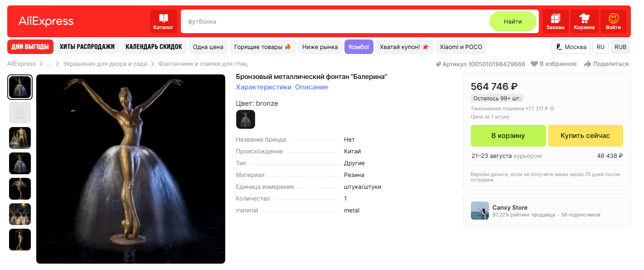The width and height of the screenshot is (644, 270).
Task: Copy the Артикул number icon
Action: (438, 64)
